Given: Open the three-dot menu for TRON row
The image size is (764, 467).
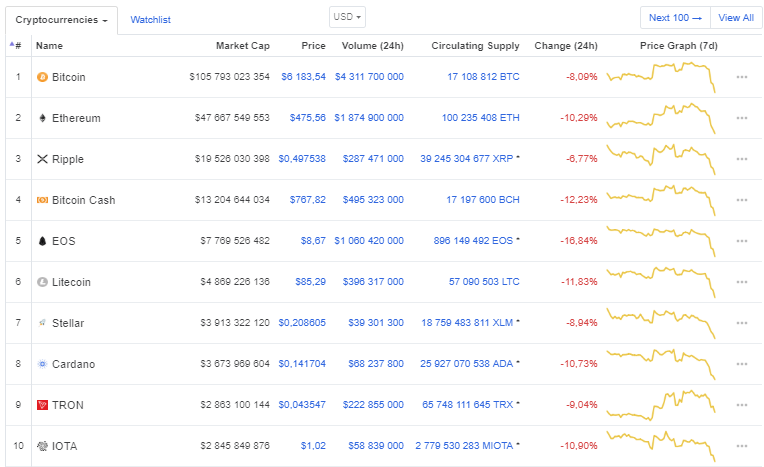Looking at the screenshot, I should pos(742,405).
